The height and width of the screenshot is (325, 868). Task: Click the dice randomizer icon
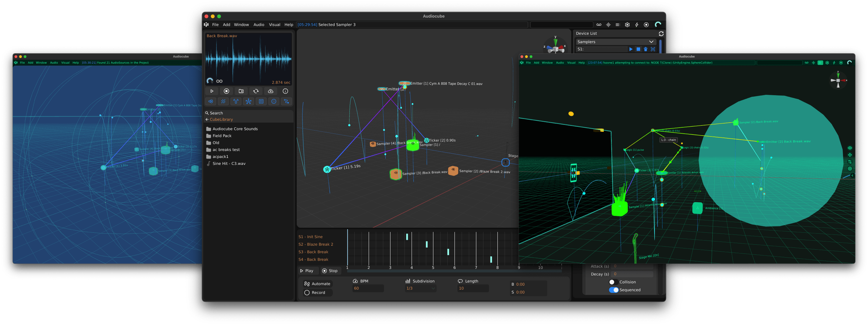pyautogui.click(x=261, y=101)
